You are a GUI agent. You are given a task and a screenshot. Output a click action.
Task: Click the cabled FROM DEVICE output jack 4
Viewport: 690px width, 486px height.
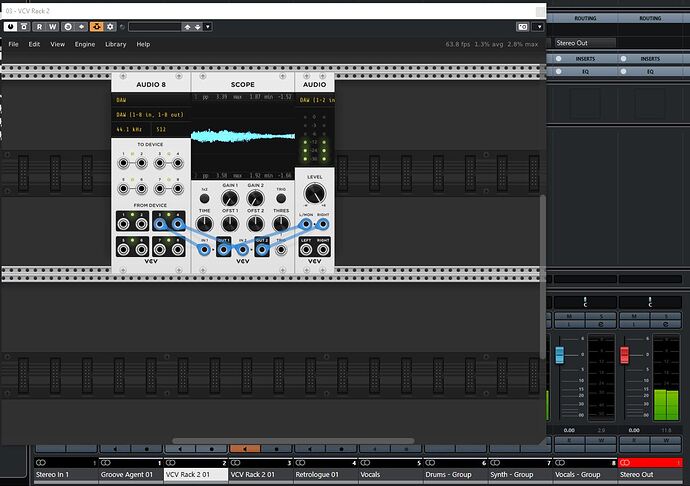click(x=178, y=224)
